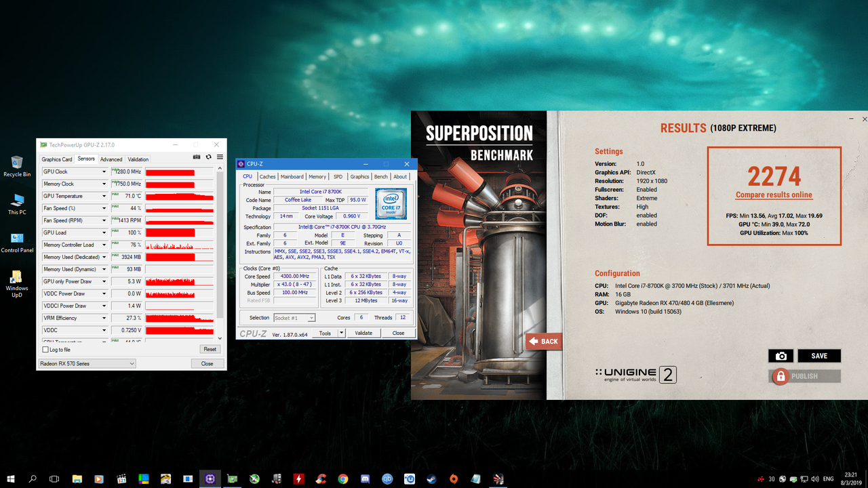Click the red lightning-bolt taskbar icon
This screenshot has height=488, width=868.
(x=298, y=479)
